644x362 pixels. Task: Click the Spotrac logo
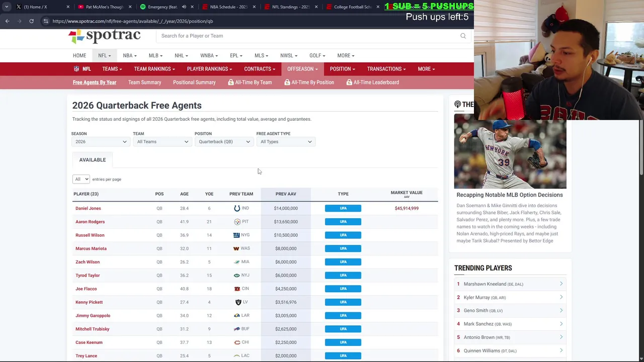[104, 36]
